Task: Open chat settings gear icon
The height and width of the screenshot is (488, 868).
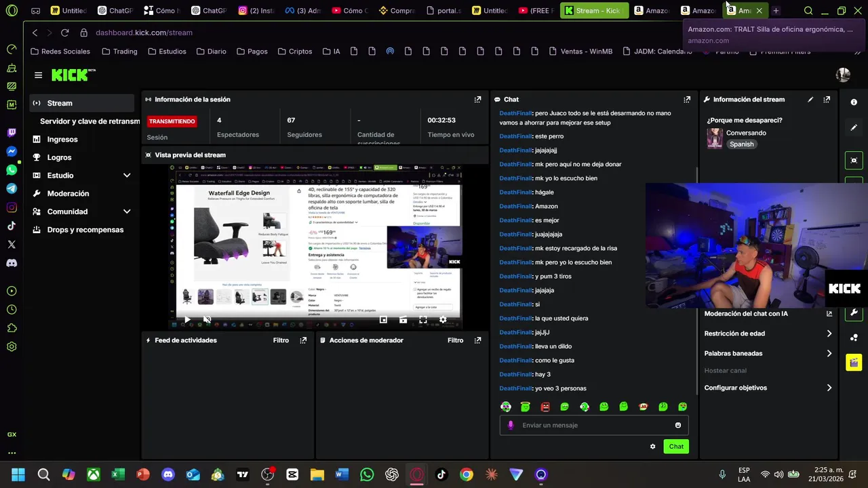Action: (x=653, y=447)
